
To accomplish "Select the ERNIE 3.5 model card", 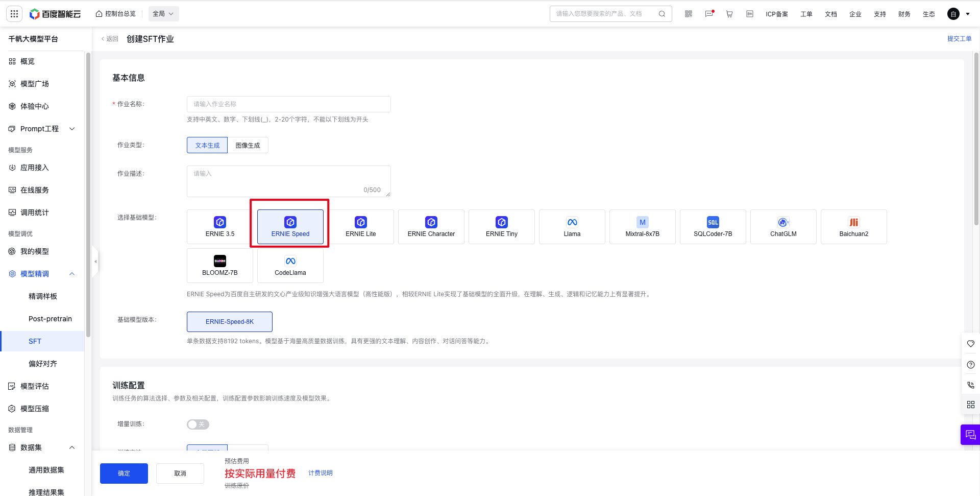I will click(x=220, y=227).
